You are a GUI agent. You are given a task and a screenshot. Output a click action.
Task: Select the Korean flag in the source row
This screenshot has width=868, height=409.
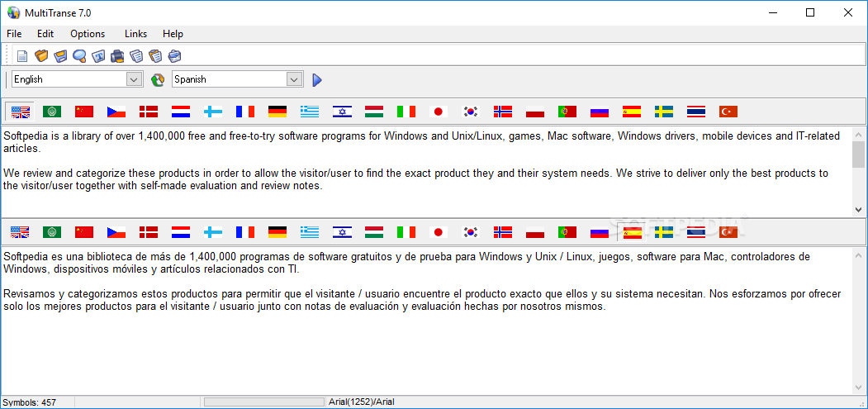471,112
